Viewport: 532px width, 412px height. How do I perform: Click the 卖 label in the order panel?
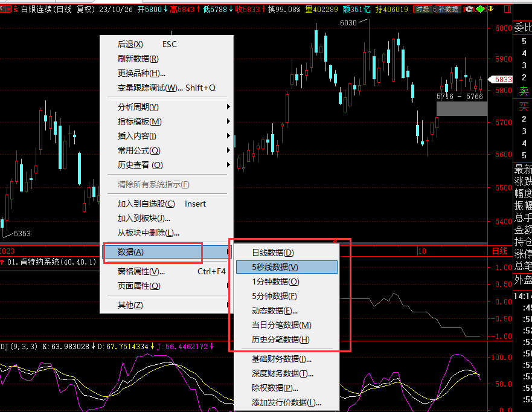(x=524, y=91)
